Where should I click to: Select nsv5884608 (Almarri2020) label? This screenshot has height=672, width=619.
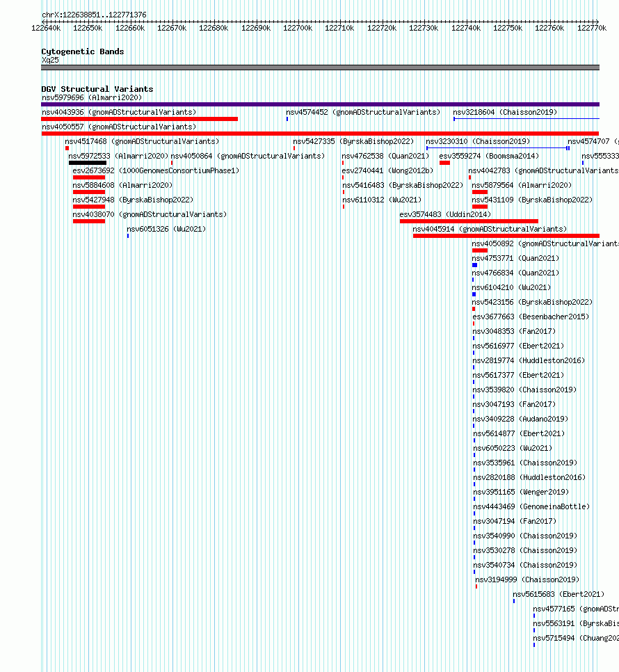coord(122,185)
